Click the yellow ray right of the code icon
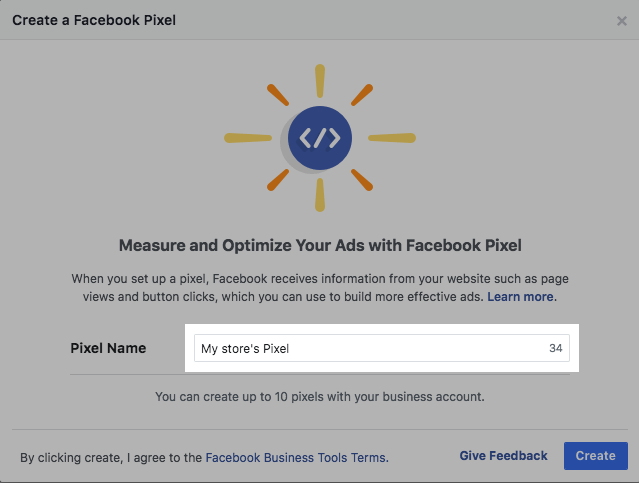This screenshot has height=483, width=639. tap(392, 138)
